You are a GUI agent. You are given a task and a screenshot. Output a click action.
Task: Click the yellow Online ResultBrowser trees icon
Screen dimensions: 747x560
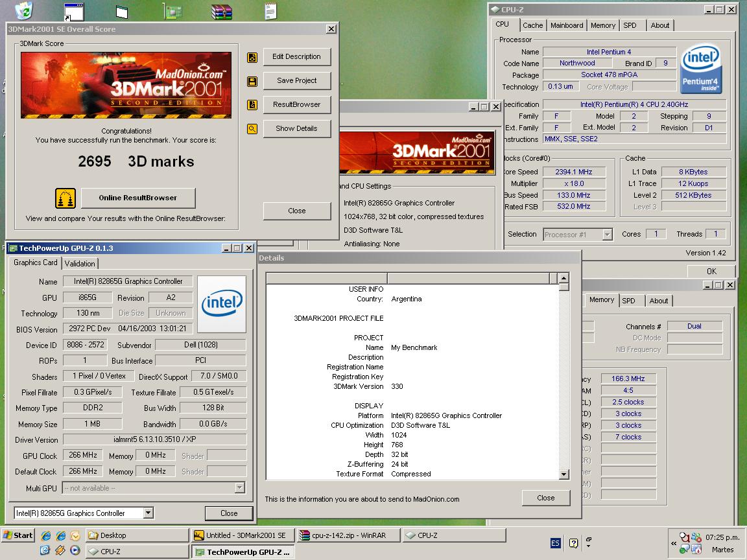[65, 198]
